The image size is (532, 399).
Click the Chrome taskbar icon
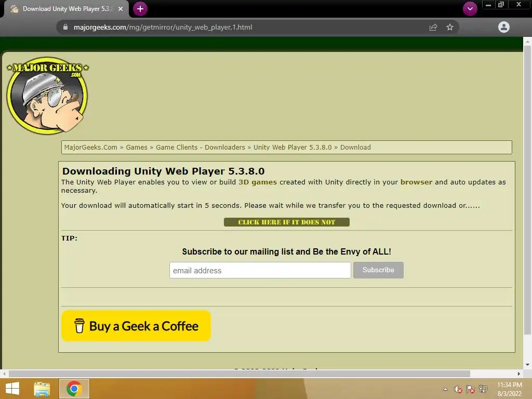pyautogui.click(x=74, y=389)
